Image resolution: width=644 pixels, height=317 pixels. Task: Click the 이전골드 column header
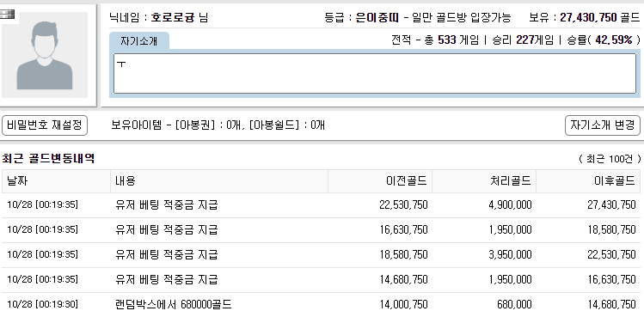pyautogui.click(x=380, y=181)
